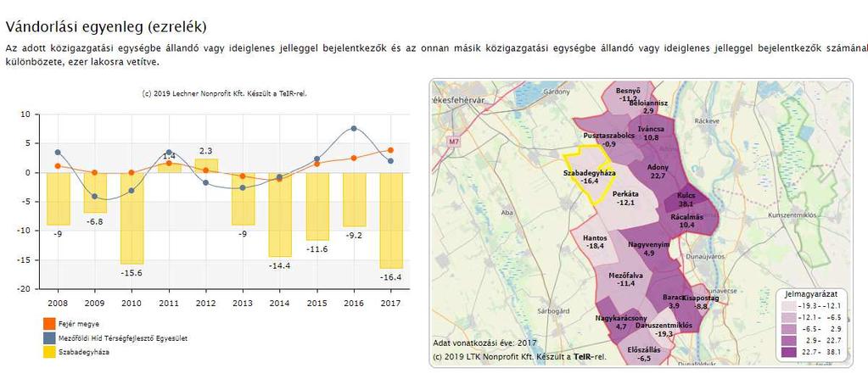Click the 2012 positive bar labeled 2.3
Image resolution: width=868 pixels, height=379 pixels.
(x=206, y=166)
